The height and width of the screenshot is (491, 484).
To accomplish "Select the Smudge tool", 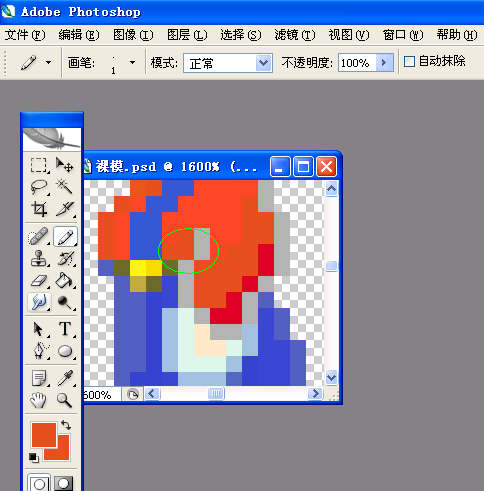I will (39, 302).
